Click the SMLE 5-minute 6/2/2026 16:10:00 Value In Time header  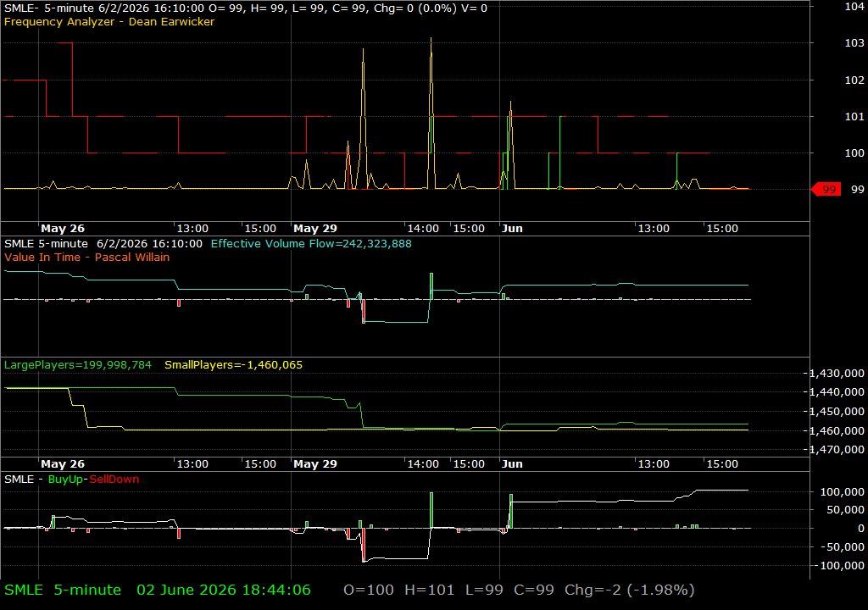103,243
